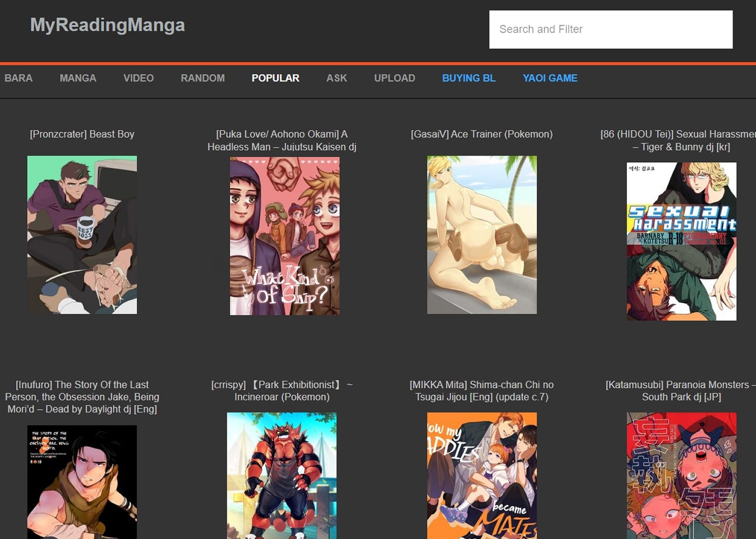756x539 pixels.
Task: Click the Paranoia Monsters cover thumbnail
Action: (x=681, y=476)
